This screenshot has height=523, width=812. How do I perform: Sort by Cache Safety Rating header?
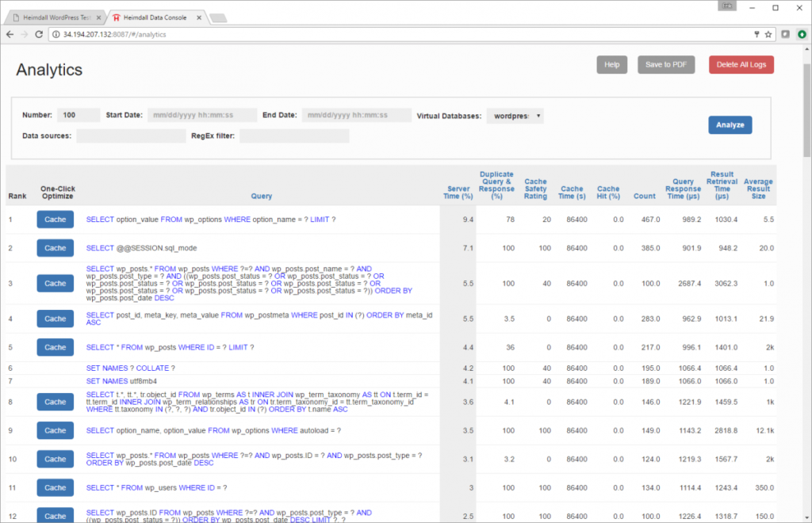tap(535, 189)
